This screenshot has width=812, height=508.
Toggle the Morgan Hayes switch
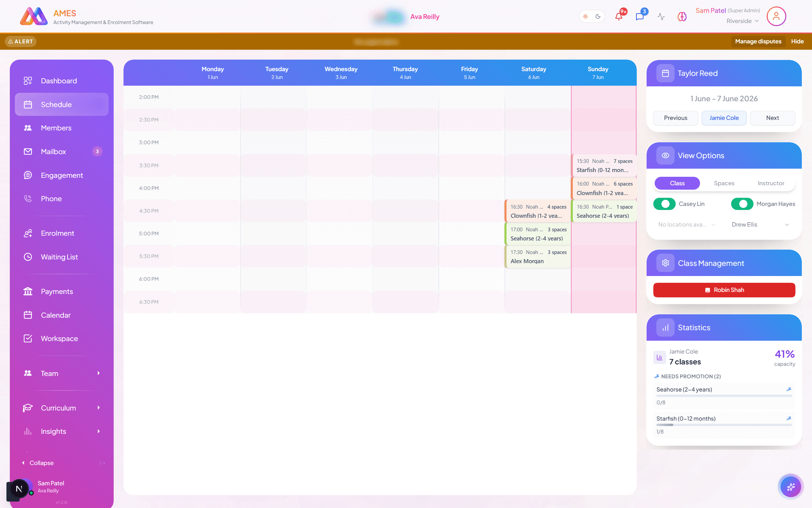742,204
